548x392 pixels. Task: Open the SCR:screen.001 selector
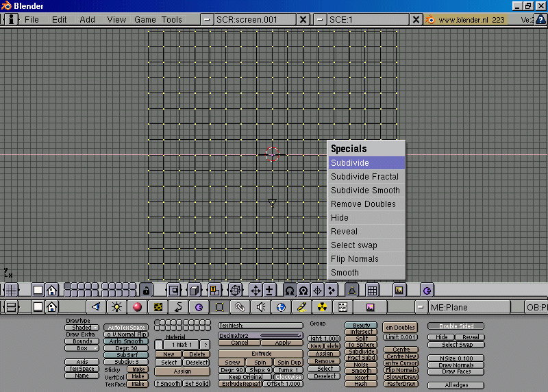(x=256, y=20)
